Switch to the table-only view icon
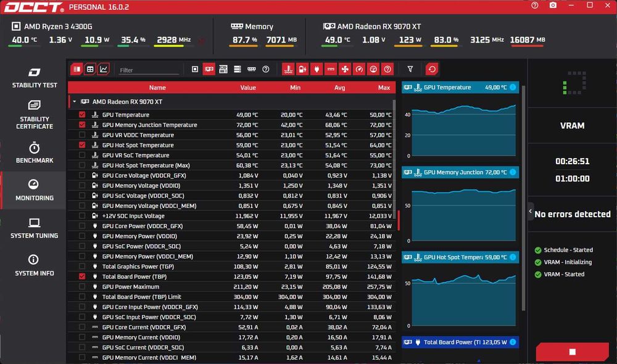Screen dimensions: 617x364 [x=90, y=69]
